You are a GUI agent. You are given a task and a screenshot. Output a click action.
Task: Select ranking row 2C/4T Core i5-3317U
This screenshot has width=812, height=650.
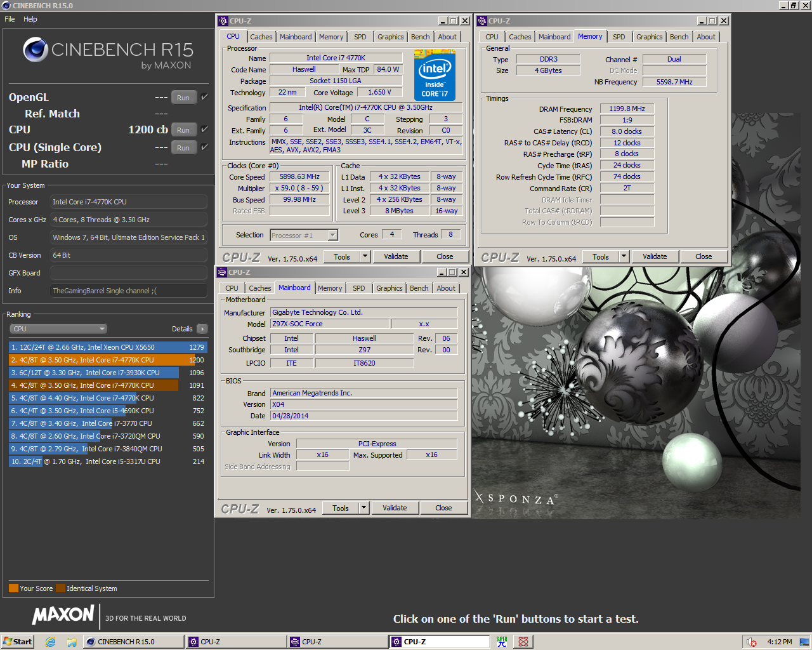coord(107,461)
